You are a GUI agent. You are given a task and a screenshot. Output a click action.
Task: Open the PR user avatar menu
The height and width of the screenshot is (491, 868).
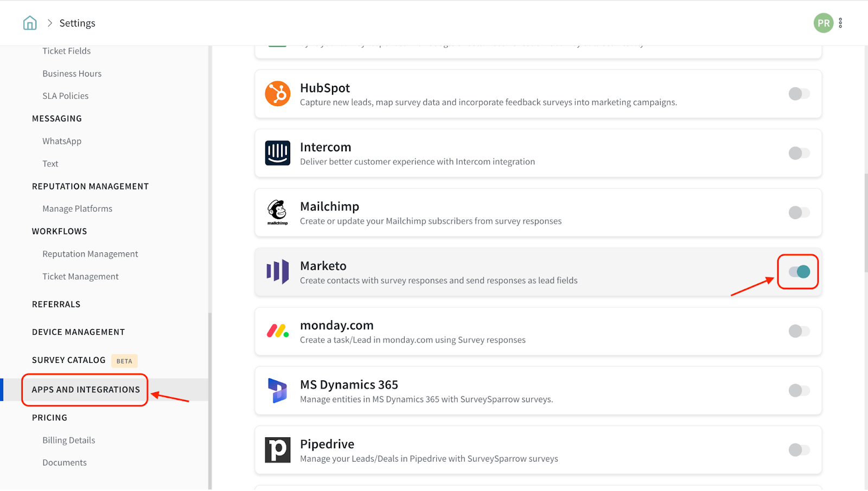[x=823, y=23]
